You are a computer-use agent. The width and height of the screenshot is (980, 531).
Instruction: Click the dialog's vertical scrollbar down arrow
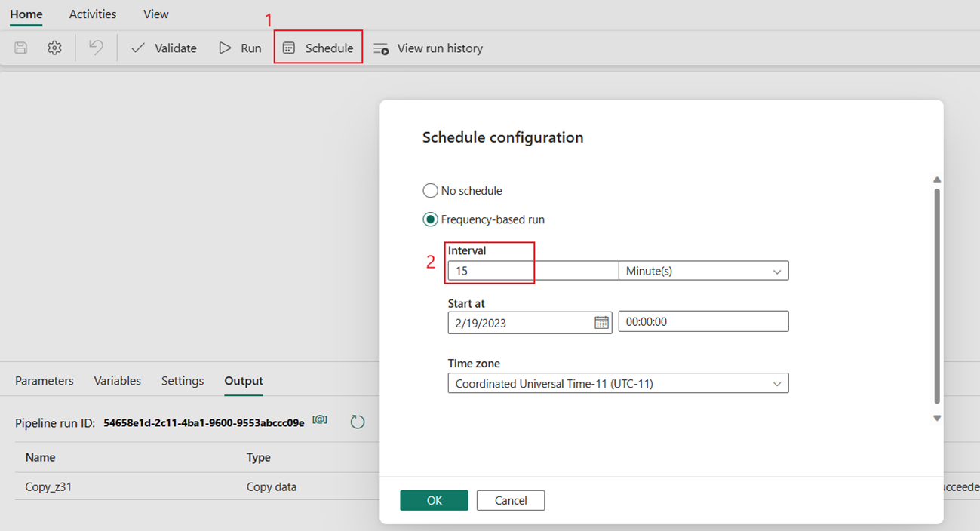tap(937, 418)
